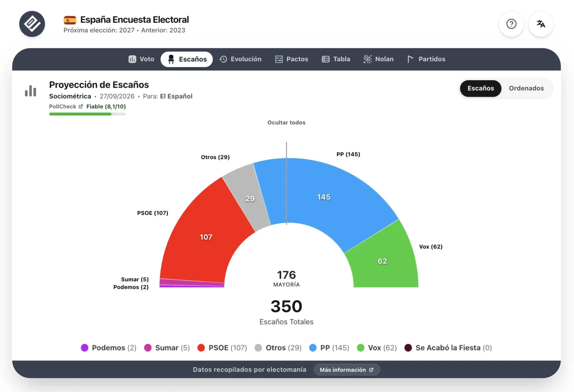
Task: Open the language translation button
Action: click(541, 24)
